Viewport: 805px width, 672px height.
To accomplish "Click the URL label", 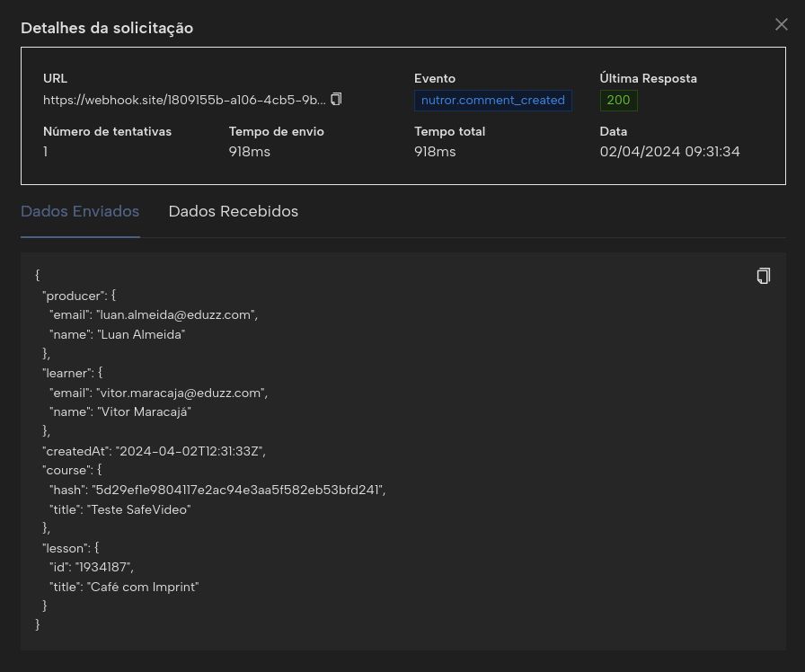I will click(55, 78).
